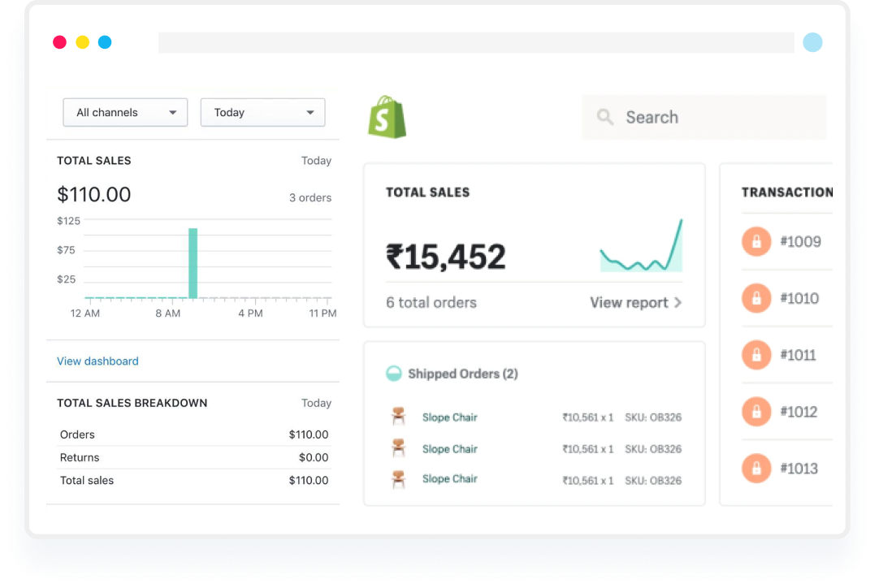Image resolution: width=875 pixels, height=588 pixels.
Task: Click the lock icon for transaction #1011
Action: 756,355
